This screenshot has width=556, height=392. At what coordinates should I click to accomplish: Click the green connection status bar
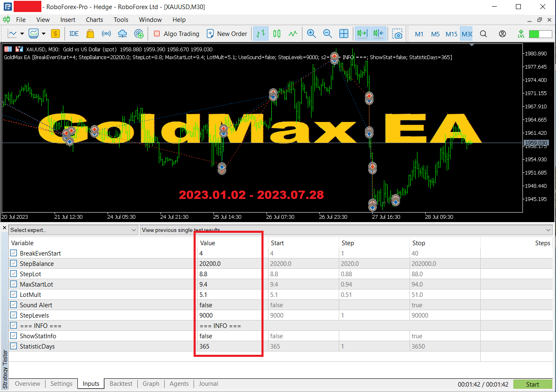[540, 34]
